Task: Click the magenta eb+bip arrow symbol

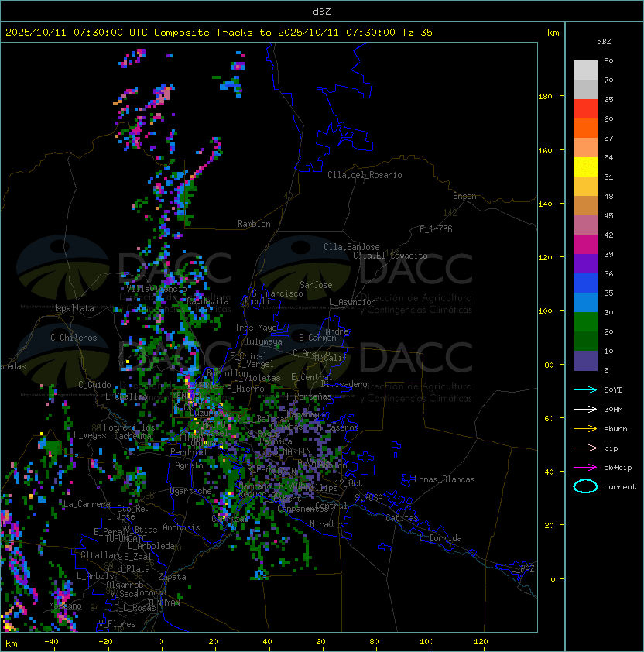Action: coord(585,468)
